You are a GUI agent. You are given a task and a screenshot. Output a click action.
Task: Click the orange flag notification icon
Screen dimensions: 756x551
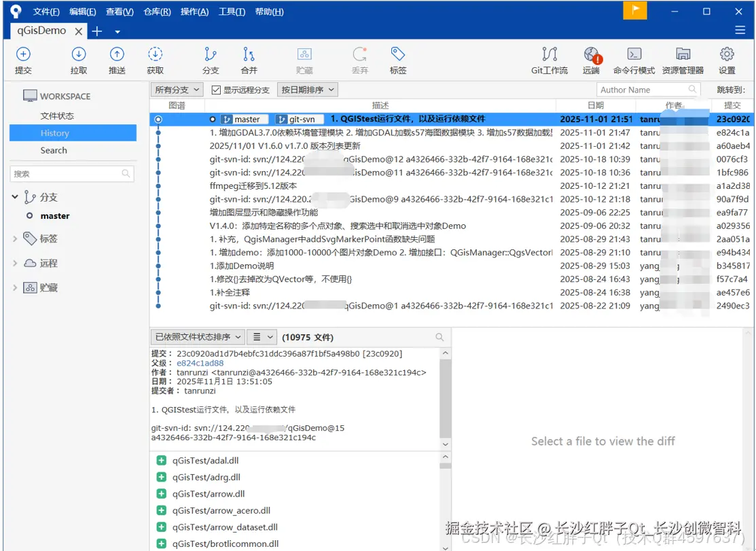pos(635,11)
